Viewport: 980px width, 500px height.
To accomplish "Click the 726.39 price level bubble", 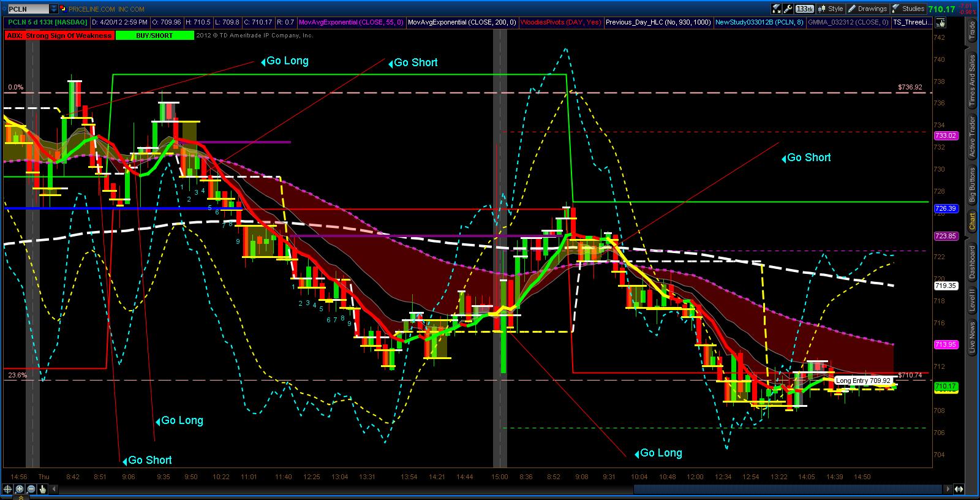I will [x=945, y=208].
